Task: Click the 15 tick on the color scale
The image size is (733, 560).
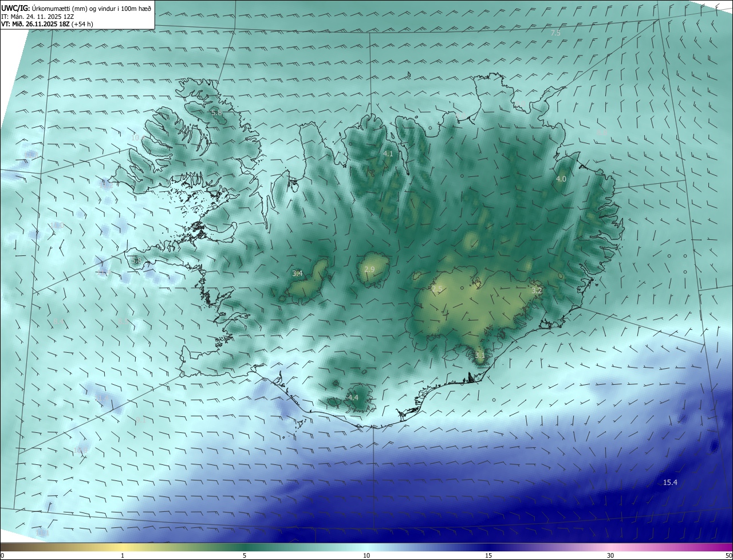Action: [488, 555]
